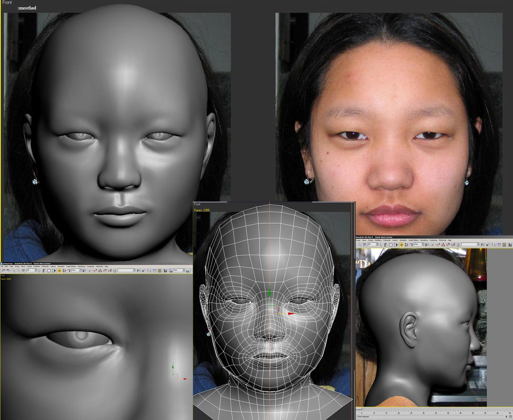The width and height of the screenshot is (513, 420).
Task: Open Named Selection Sets dropdown in jenny4.max window
Action: (x=127, y=271)
